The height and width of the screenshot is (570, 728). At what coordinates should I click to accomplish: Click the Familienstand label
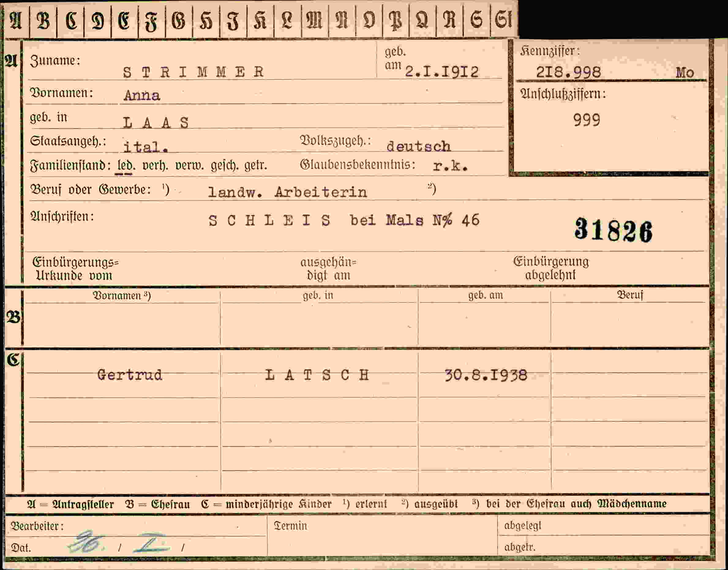70,166
